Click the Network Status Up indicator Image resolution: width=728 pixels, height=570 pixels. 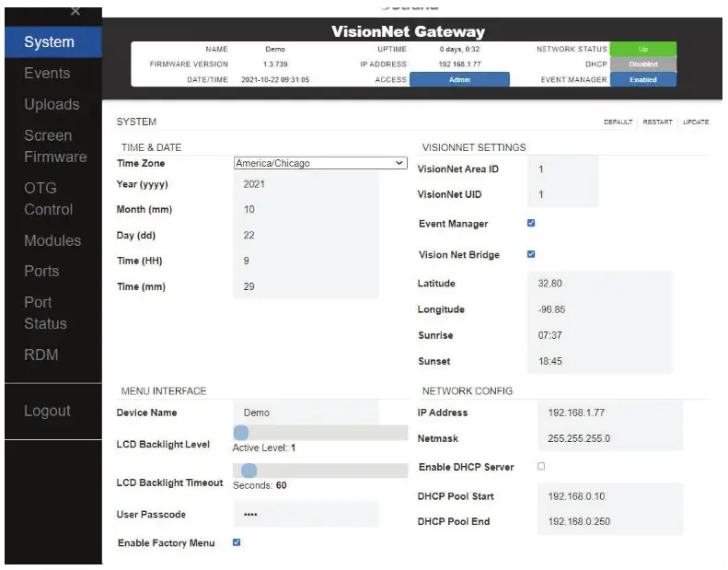click(643, 49)
